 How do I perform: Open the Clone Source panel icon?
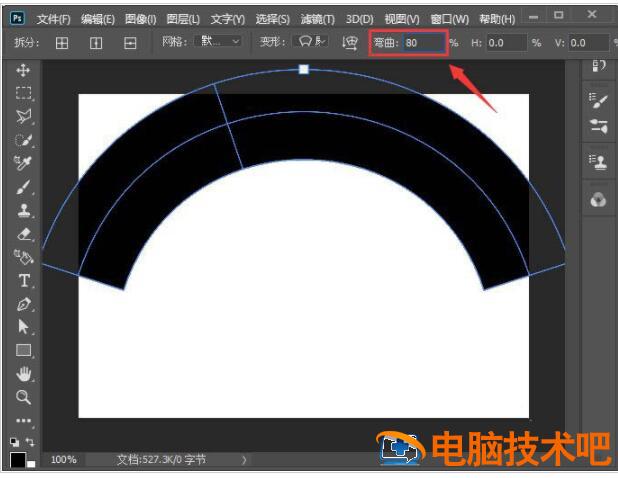click(598, 162)
